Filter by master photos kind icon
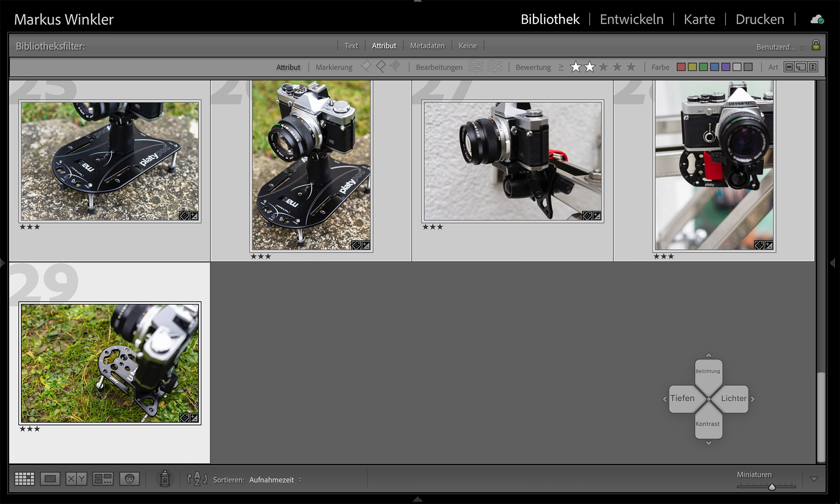This screenshot has width=840, height=504. tap(789, 67)
